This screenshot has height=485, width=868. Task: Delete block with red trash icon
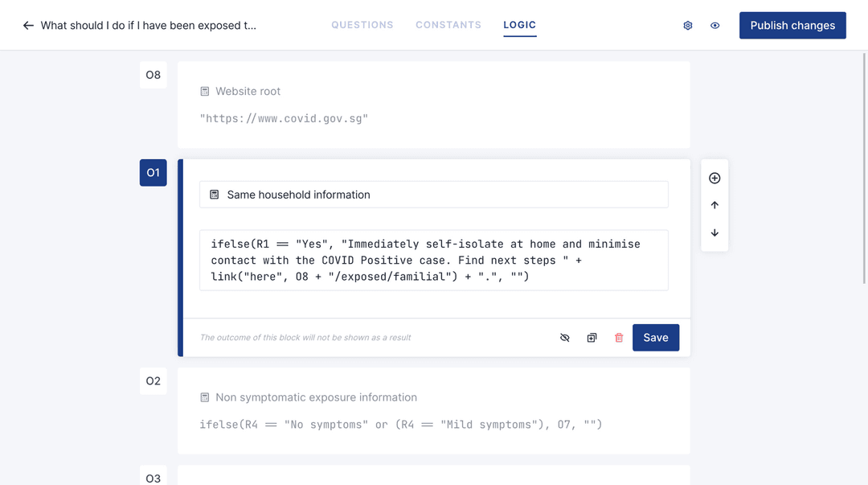(x=618, y=338)
